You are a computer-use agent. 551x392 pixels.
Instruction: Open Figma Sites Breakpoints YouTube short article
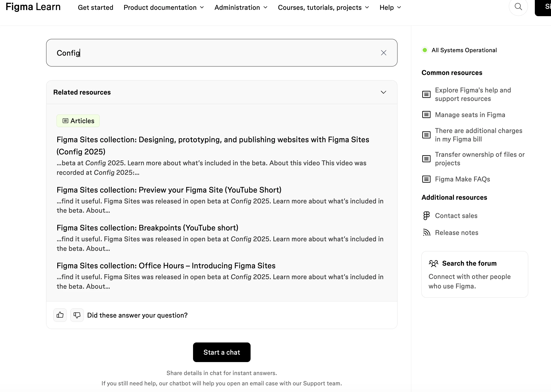click(147, 228)
